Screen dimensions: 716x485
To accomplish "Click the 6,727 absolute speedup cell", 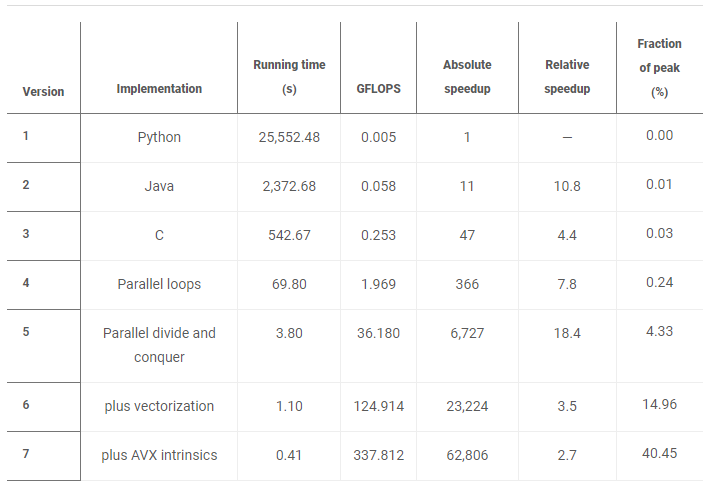I will pyautogui.click(x=466, y=332).
